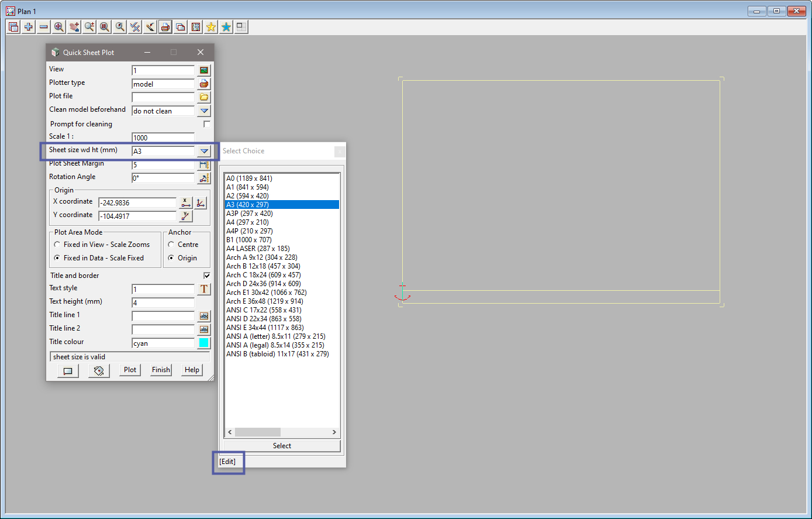
Task: Click the plus zoom-in toolbar icon
Action: [29, 27]
